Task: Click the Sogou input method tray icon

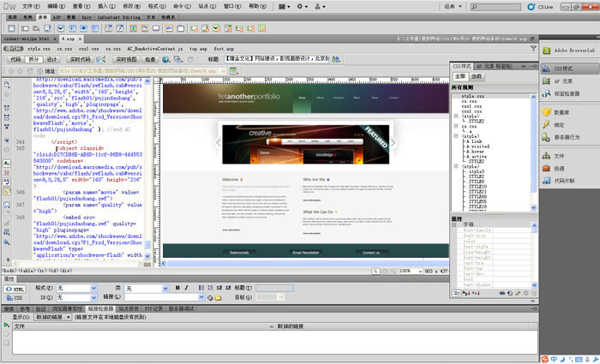Action: 545,360
